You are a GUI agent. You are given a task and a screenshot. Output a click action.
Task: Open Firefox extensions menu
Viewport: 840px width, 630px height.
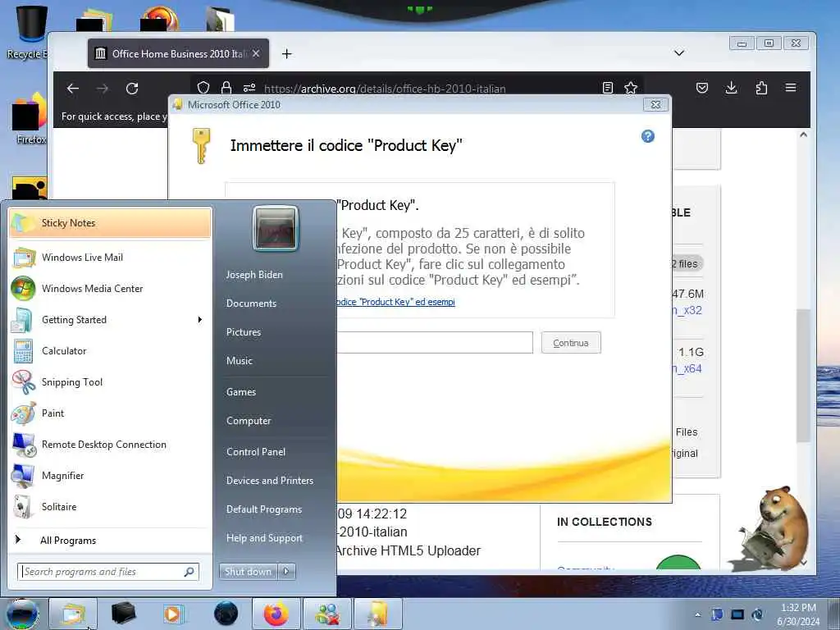761,88
